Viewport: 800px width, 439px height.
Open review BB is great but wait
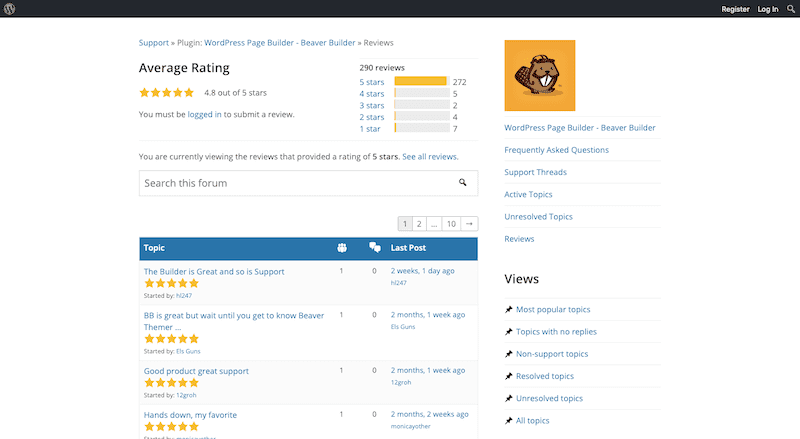click(234, 322)
